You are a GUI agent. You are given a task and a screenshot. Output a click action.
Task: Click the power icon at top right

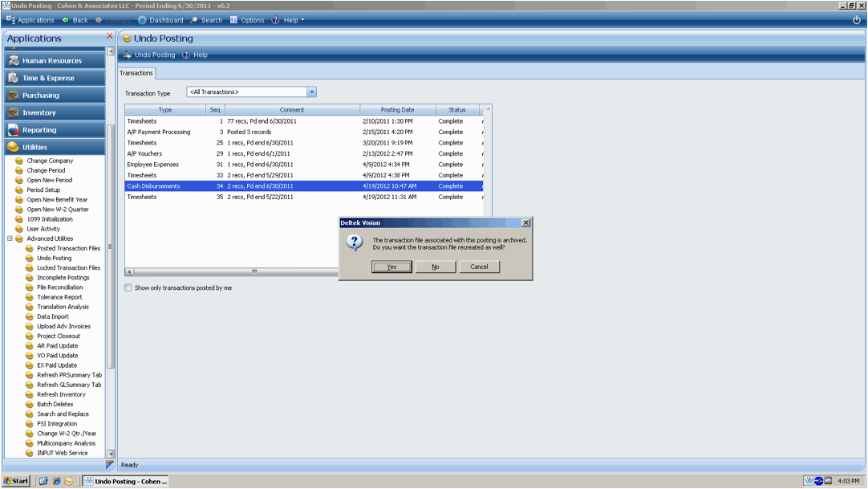click(x=856, y=20)
